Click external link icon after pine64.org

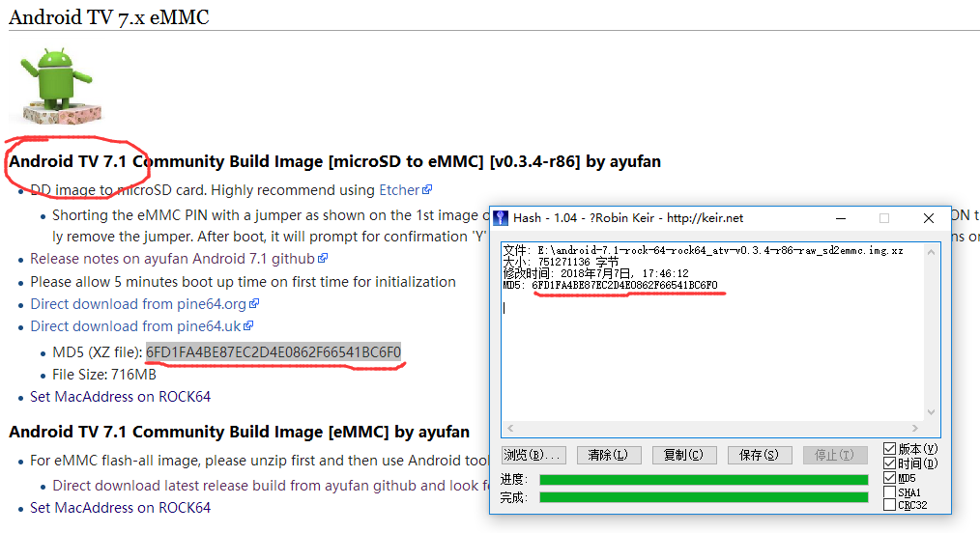pos(254,304)
